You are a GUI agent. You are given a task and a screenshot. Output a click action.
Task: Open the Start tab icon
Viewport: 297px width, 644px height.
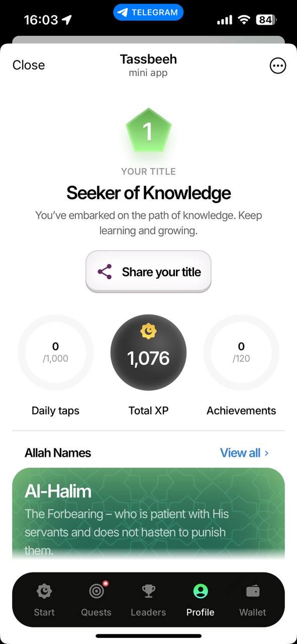point(44,591)
